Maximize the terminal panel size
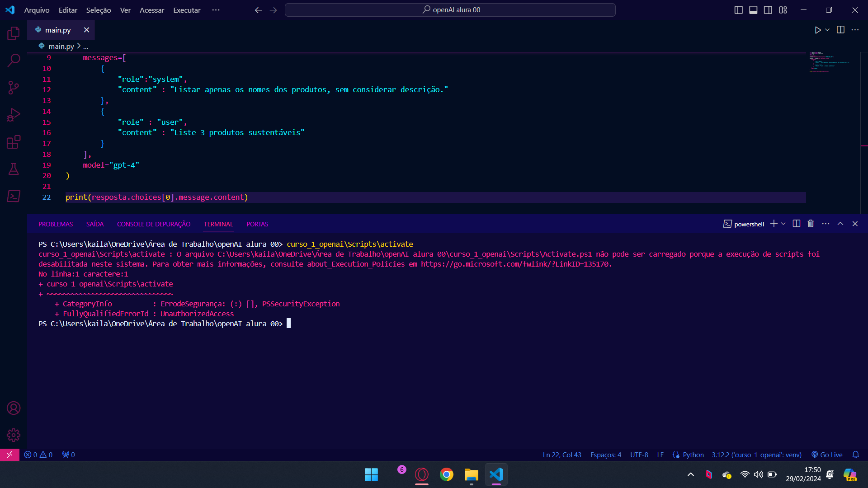The image size is (868, 488). (840, 224)
